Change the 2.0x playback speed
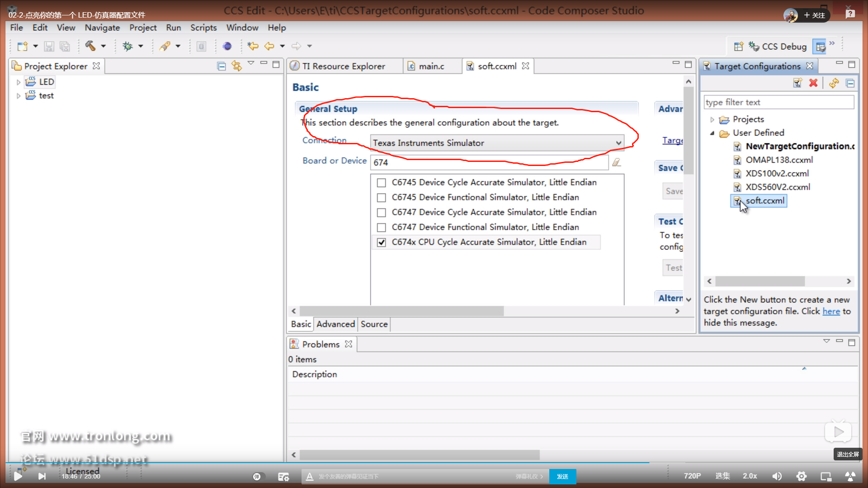Viewport: 868px width, 488px height. coord(750,476)
